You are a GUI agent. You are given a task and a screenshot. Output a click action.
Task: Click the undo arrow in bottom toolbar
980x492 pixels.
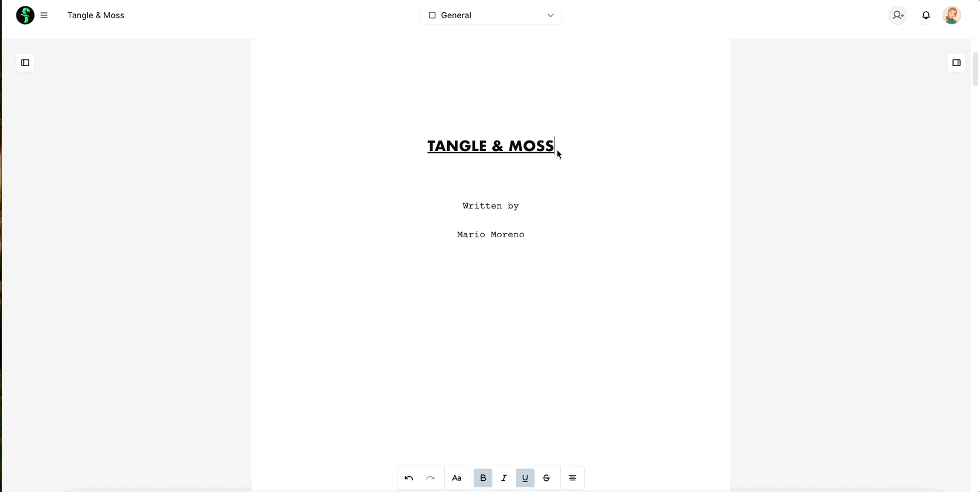pos(409,478)
